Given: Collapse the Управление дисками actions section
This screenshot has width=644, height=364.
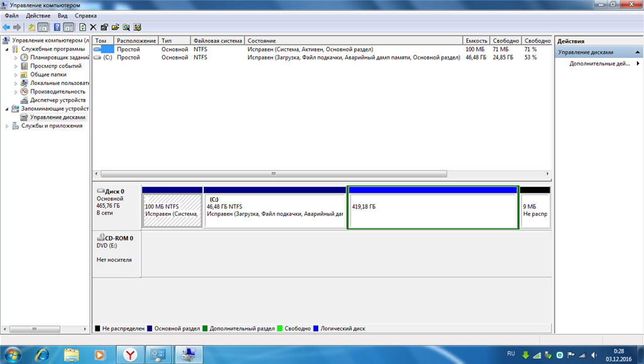Looking at the screenshot, I should click(638, 52).
